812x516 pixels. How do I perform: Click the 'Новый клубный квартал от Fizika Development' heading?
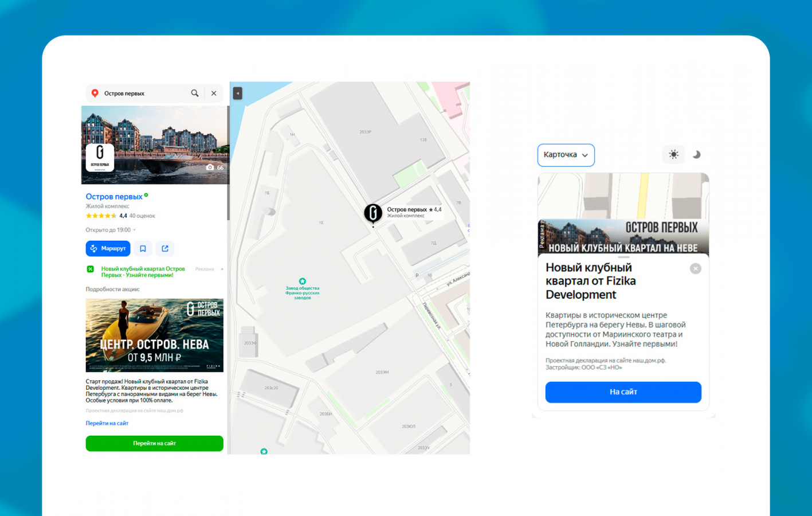[591, 281]
